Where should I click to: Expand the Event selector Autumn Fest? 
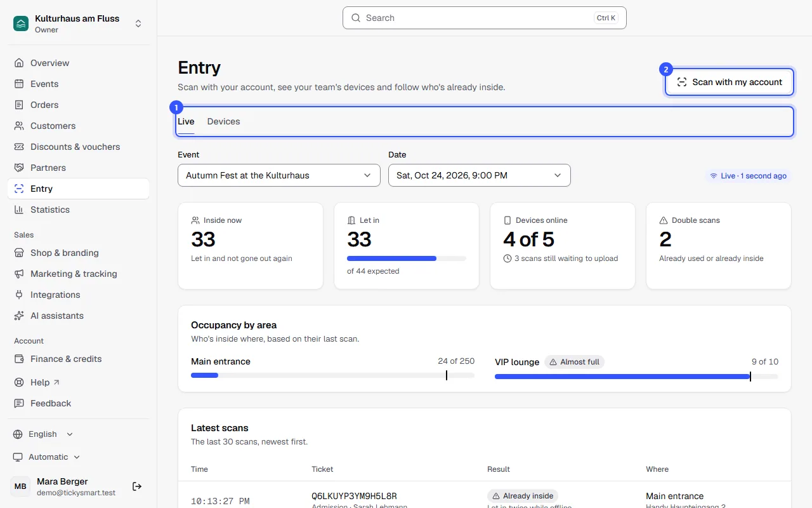pyautogui.click(x=279, y=175)
